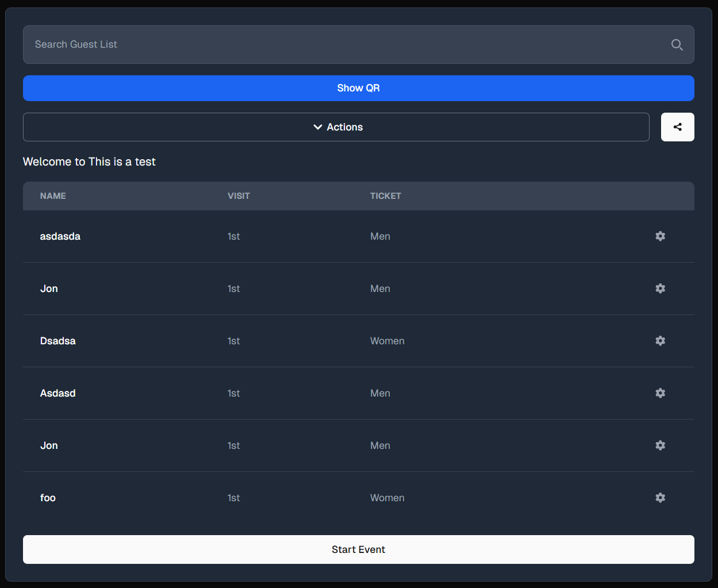
Task: Click the 1st visit in foo row
Action: pos(233,498)
